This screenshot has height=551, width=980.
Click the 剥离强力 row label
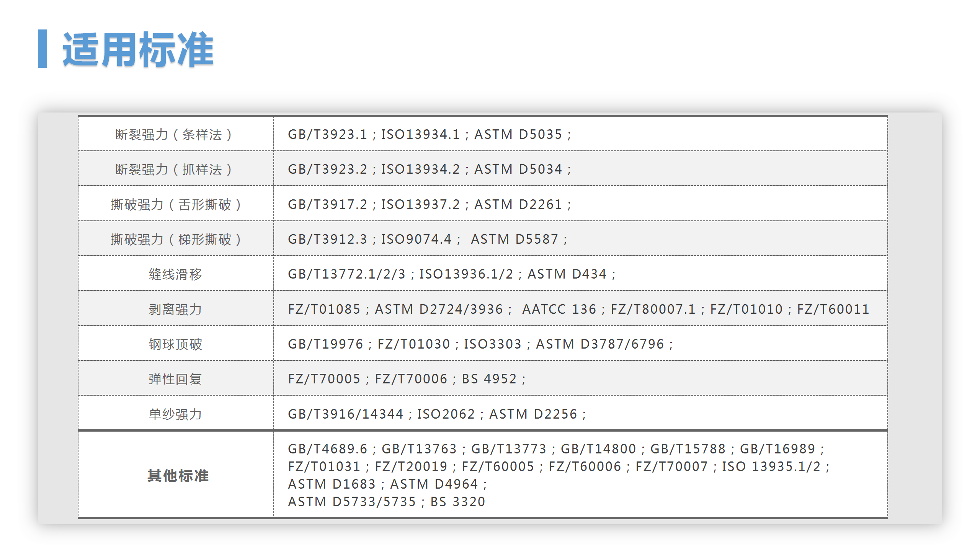click(175, 309)
